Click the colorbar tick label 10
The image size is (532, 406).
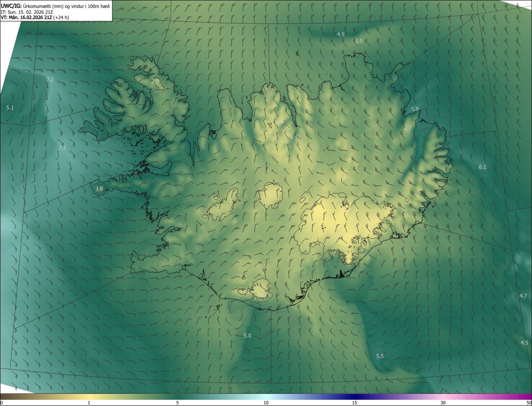[266, 403]
